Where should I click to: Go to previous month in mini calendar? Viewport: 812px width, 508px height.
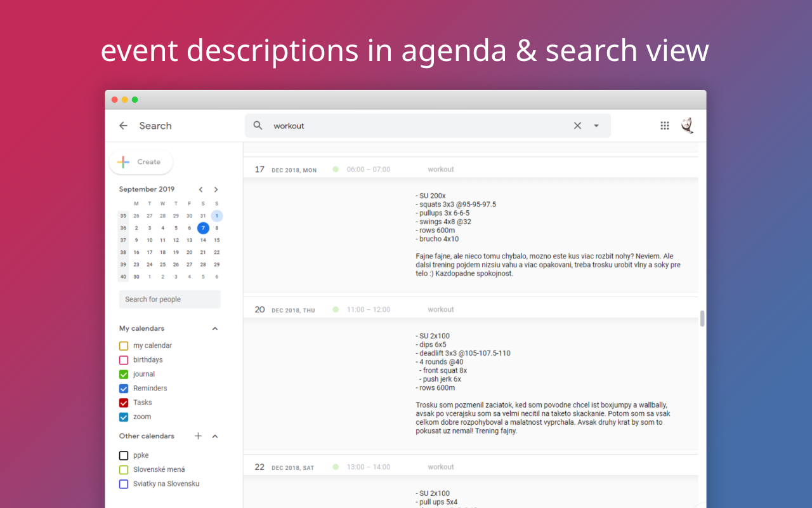point(201,189)
